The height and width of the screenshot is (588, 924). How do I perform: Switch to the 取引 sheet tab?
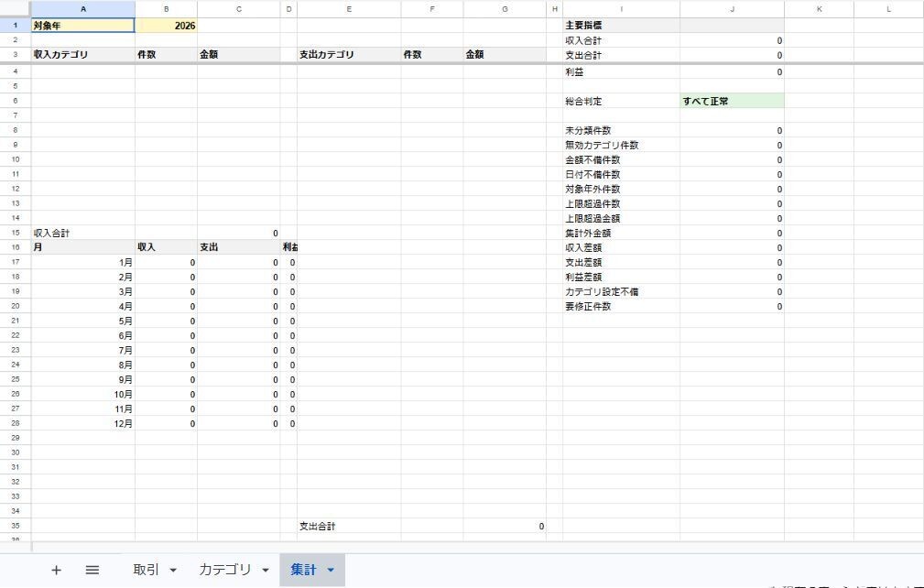point(147,570)
